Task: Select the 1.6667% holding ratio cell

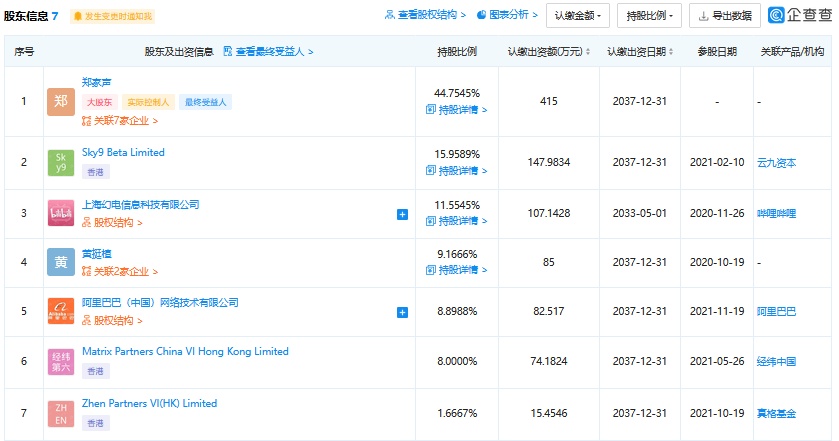Action: 457,414
